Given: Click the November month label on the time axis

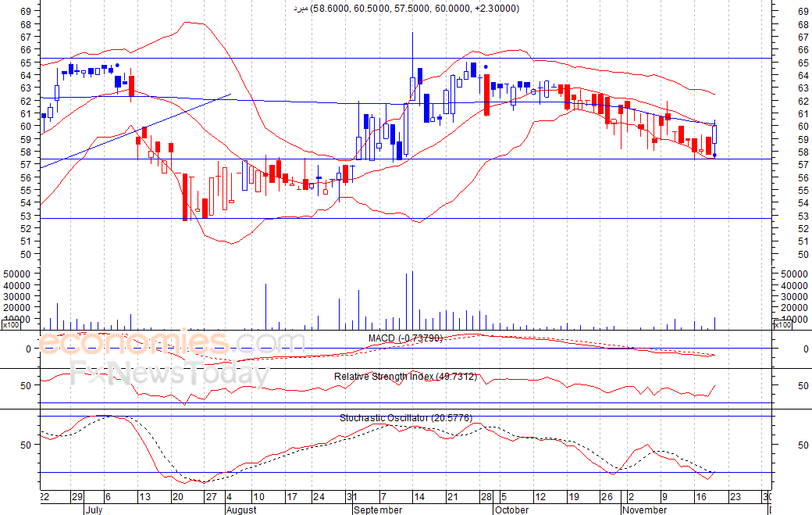Looking at the screenshot, I should [644, 510].
